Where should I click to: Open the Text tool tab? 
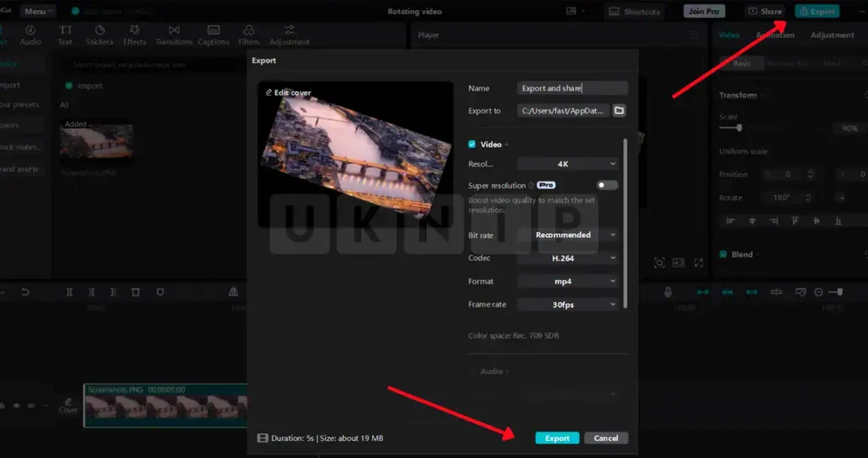click(65, 35)
